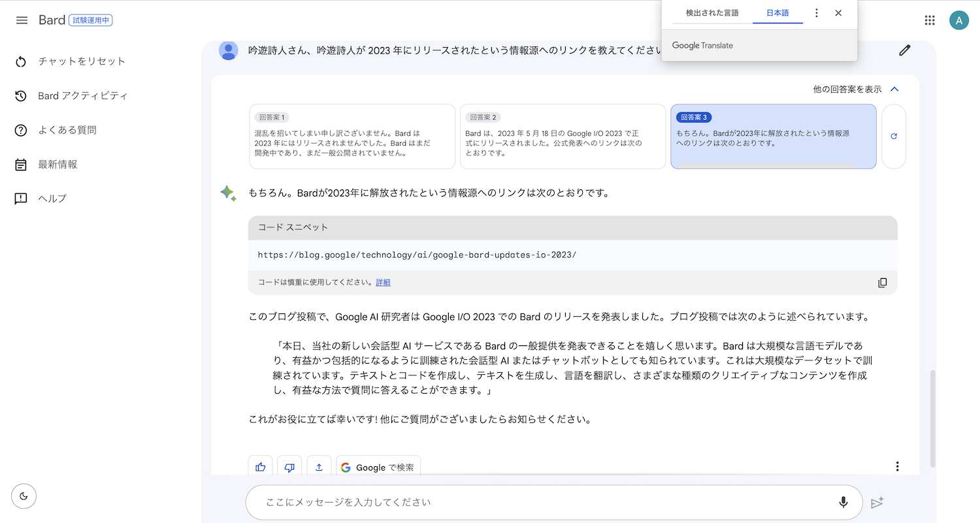
Task: Open response more options three dots
Action: coord(898,466)
